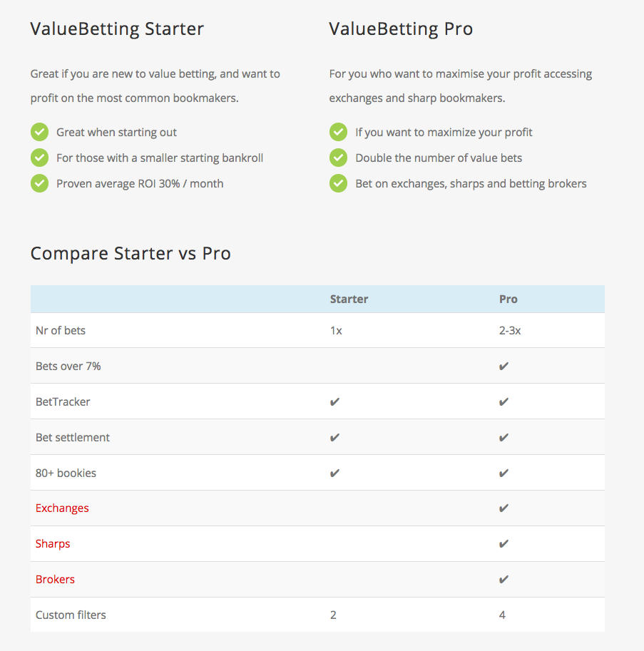Screen dimensions: 644x651
Task: Click Pro checkmark in Bet settlement row
Action: pyautogui.click(x=504, y=438)
